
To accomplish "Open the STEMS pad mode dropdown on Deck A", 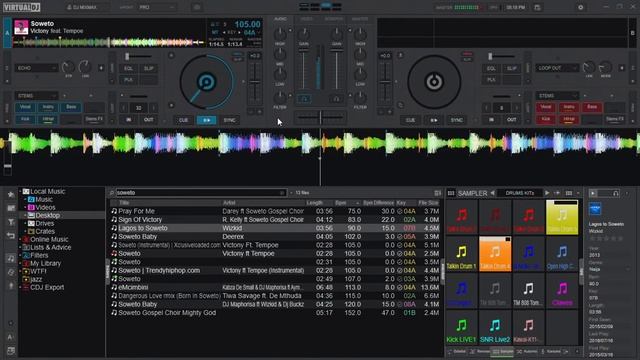I will pos(36,96).
